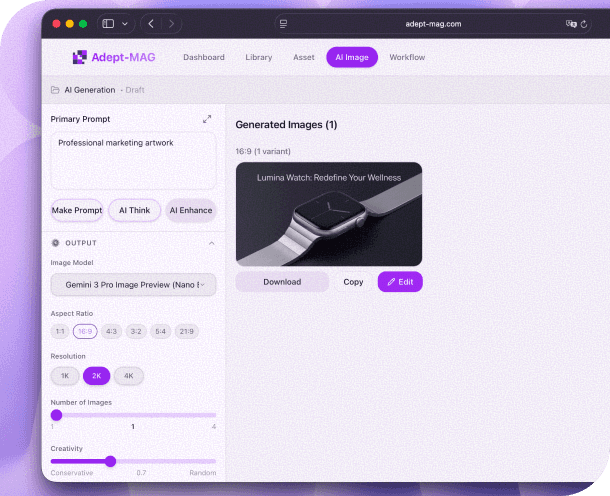Expand the Primary Prompt editor
The height and width of the screenshot is (496, 610).
(207, 119)
